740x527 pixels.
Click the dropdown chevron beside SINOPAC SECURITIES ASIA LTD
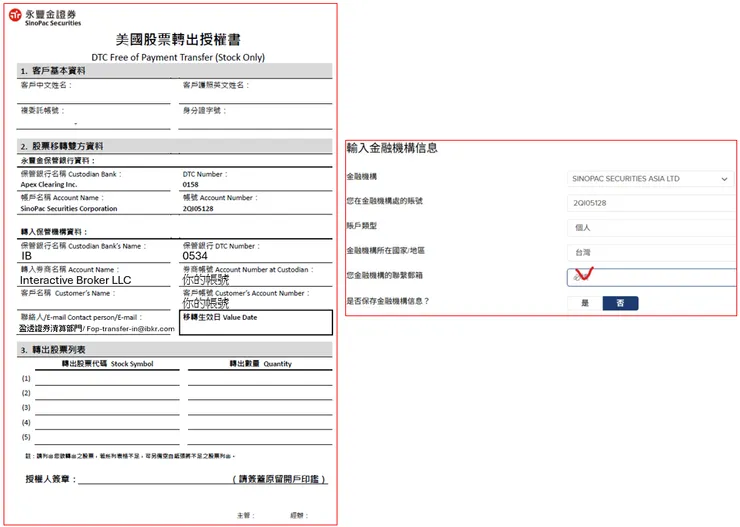click(x=724, y=179)
